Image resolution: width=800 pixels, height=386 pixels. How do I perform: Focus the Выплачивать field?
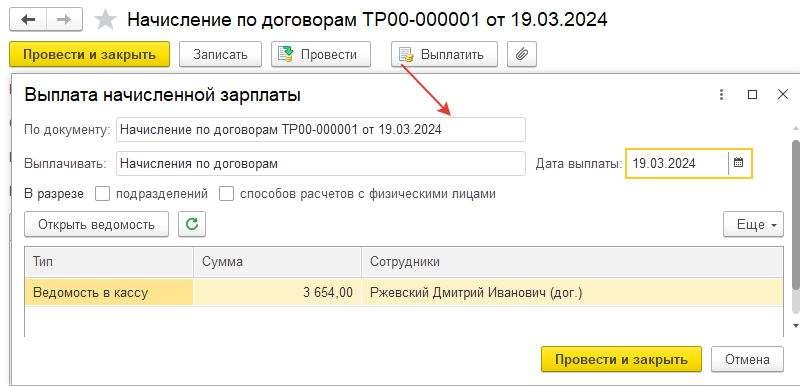[x=320, y=164]
